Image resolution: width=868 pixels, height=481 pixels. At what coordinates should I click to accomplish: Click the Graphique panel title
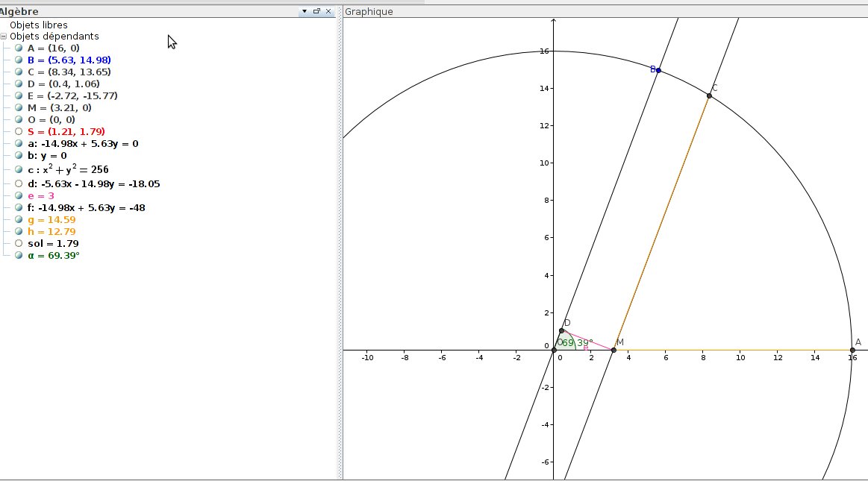pyautogui.click(x=369, y=12)
